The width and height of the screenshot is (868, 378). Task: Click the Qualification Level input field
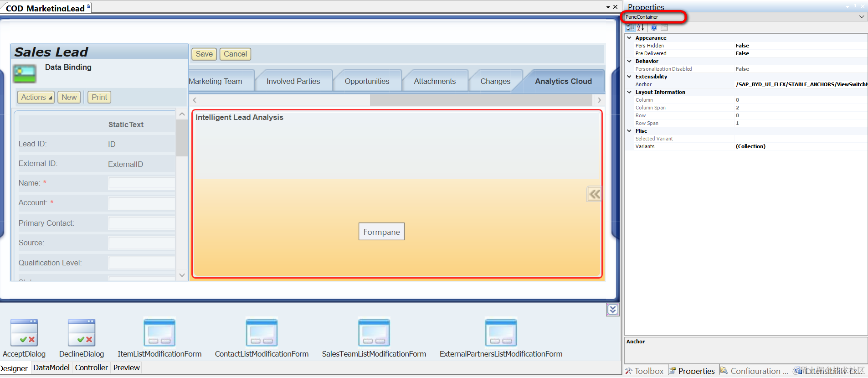coord(142,263)
